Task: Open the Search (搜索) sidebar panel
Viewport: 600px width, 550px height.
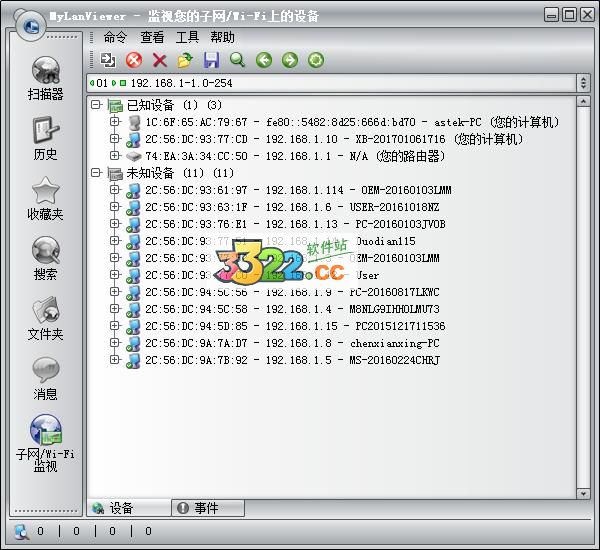Action: (x=45, y=258)
